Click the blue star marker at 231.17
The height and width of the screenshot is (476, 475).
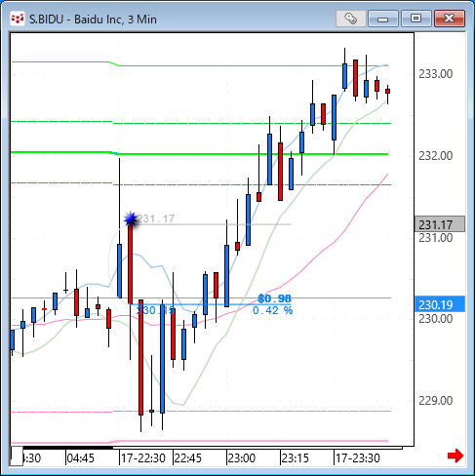point(131,218)
